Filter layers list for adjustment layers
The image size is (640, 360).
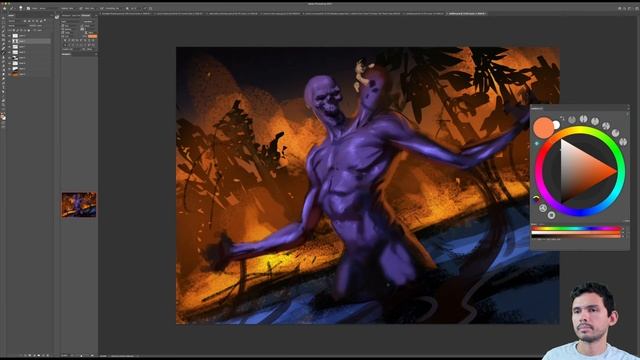point(29,21)
